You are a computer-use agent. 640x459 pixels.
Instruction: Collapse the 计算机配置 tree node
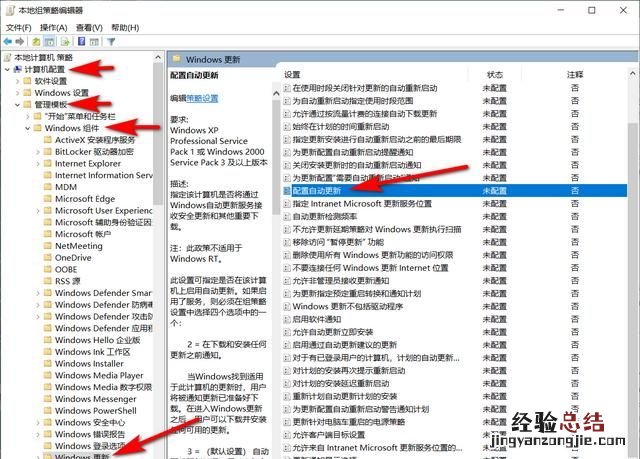pyautogui.click(x=7, y=69)
